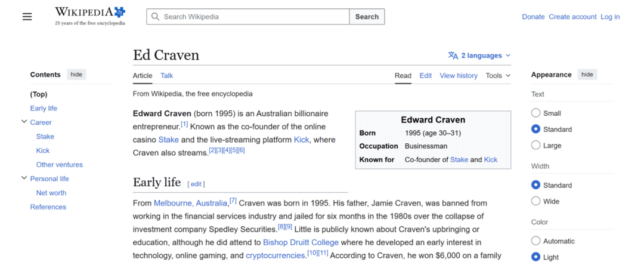Screen dimensions: 644x262
Task: Open citation [7] after Melbourne
Action: (233, 201)
